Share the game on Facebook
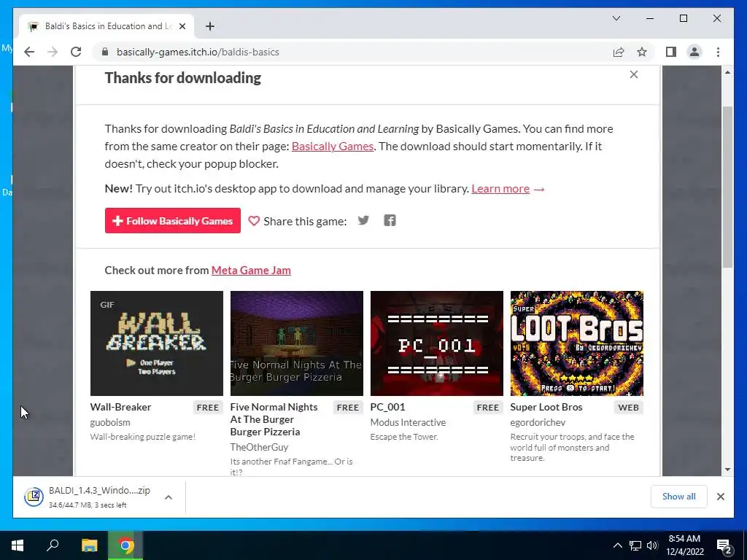The image size is (747, 560). pos(390,220)
